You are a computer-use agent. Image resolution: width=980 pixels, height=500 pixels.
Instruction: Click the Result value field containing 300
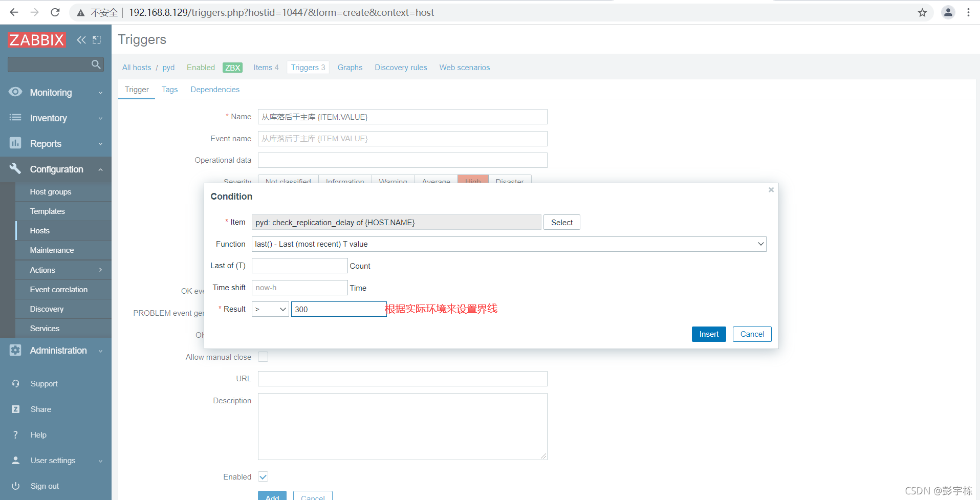[x=339, y=309]
